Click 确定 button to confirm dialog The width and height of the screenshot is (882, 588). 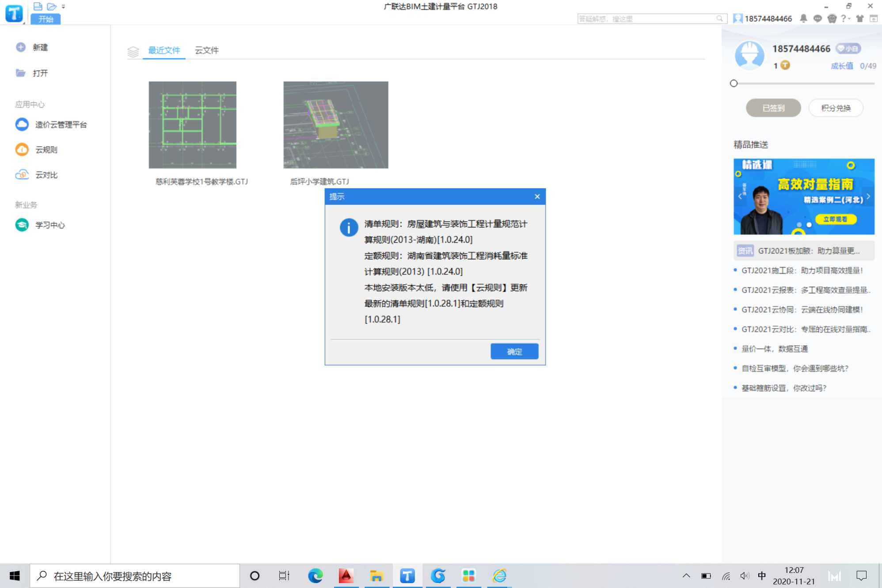click(515, 351)
